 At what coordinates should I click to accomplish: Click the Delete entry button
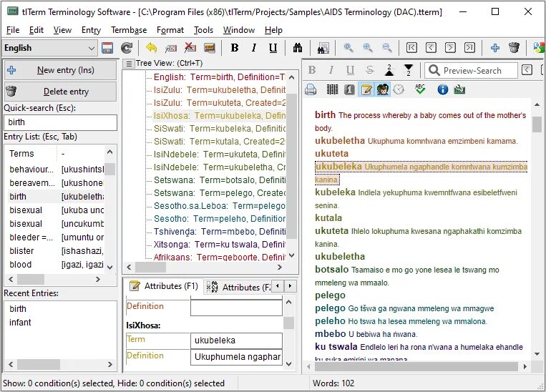[61, 92]
